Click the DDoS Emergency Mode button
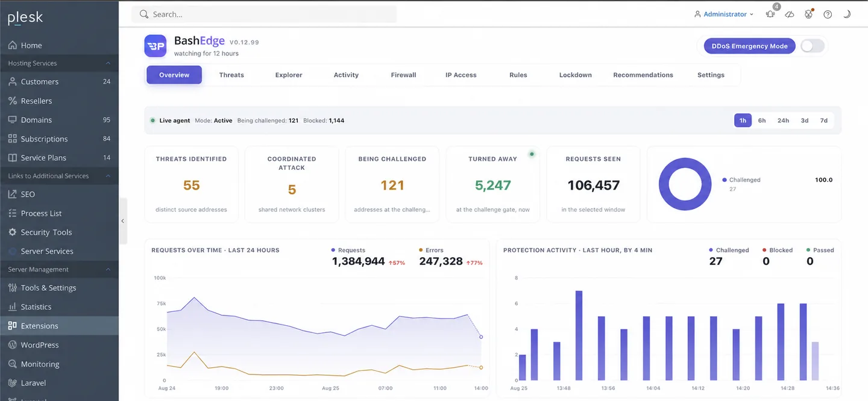 point(749,46)
